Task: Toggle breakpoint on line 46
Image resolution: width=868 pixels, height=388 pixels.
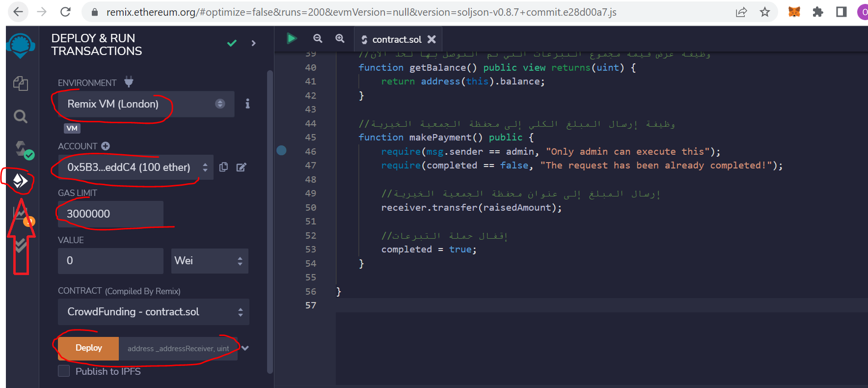Action: pyautogui.click(x=281, y=151)
